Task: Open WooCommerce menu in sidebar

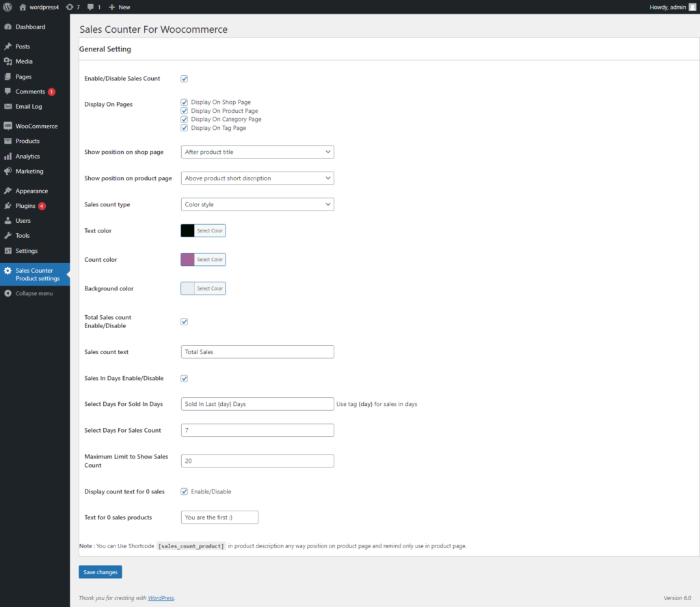Action: 37,126
